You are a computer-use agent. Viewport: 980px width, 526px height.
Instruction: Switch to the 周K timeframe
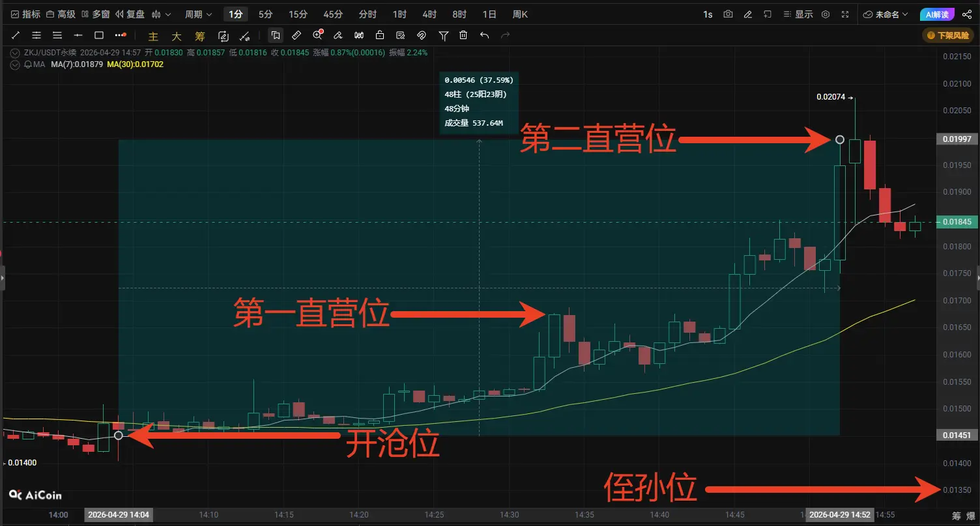point(520,14)
